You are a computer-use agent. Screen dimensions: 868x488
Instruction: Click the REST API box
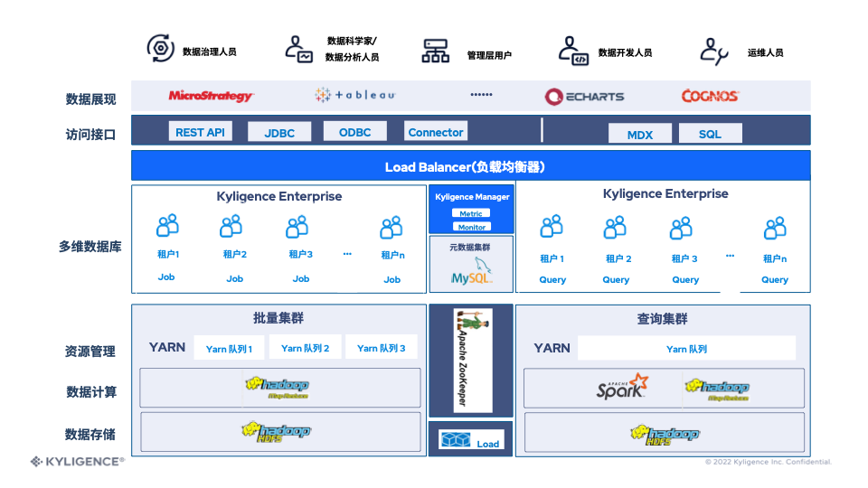point(200,132)
